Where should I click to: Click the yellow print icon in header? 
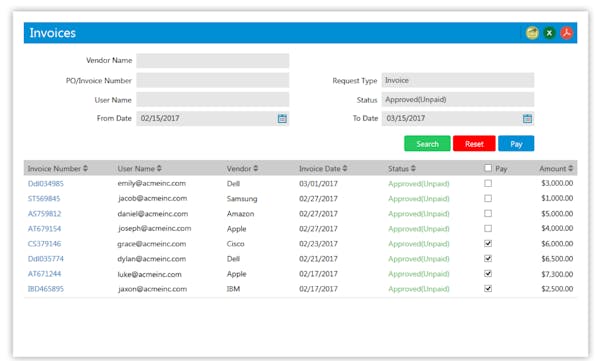pyautogui.click(x=532, y=33)
